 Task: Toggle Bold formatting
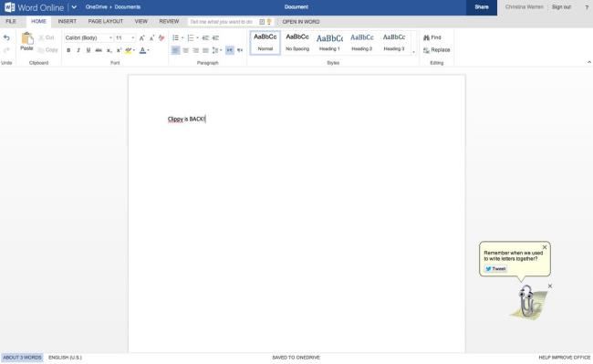(68, 50)
